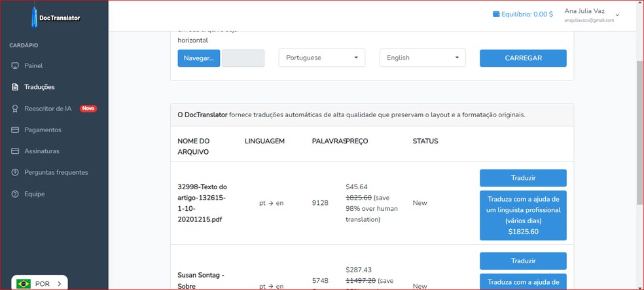This screenshot has height=290, width=644.
Task: Click the wallet icon beside Equilíbrio
Action: [496, 14]
